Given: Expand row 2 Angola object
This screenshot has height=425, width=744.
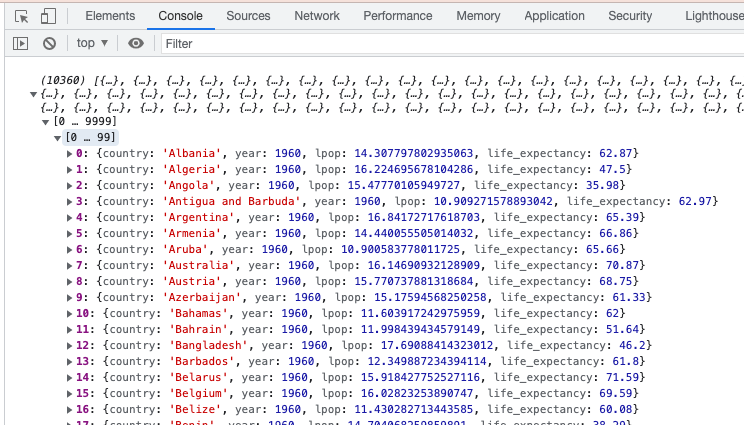Looking at the screenshot, I should (69, 185).
